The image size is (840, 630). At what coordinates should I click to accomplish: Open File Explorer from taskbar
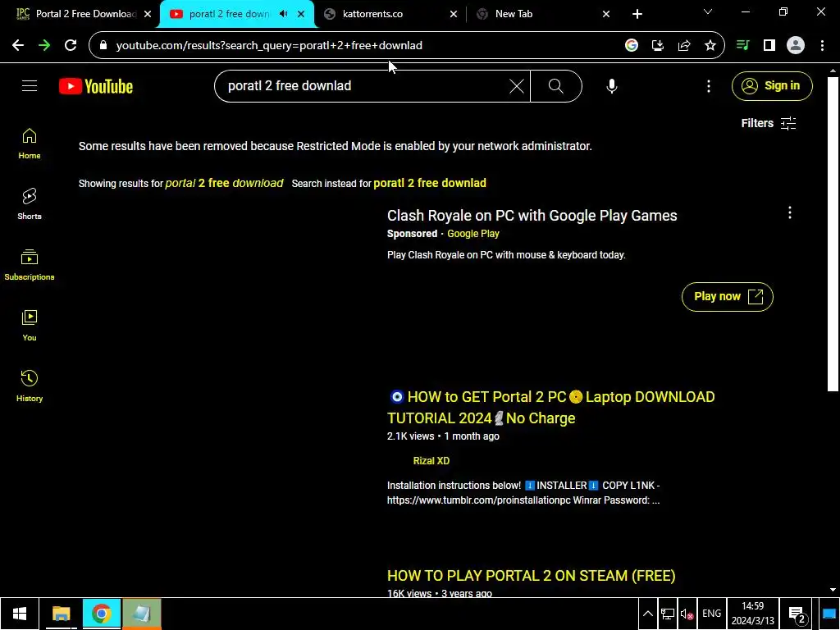pos(61,614)
